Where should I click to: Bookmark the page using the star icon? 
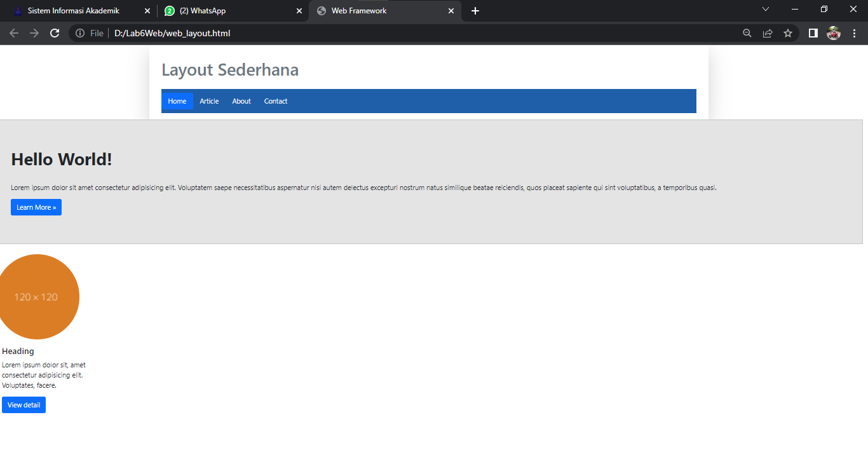(788, 33)
